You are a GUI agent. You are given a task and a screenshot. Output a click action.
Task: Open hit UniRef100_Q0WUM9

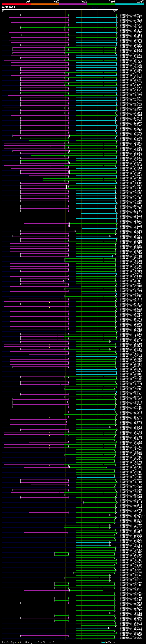[131, 600]
